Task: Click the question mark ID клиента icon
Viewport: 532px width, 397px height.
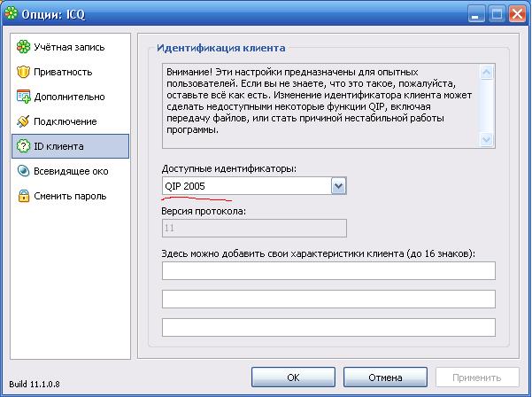Action: pyautogui.click(x=23, y=146)
